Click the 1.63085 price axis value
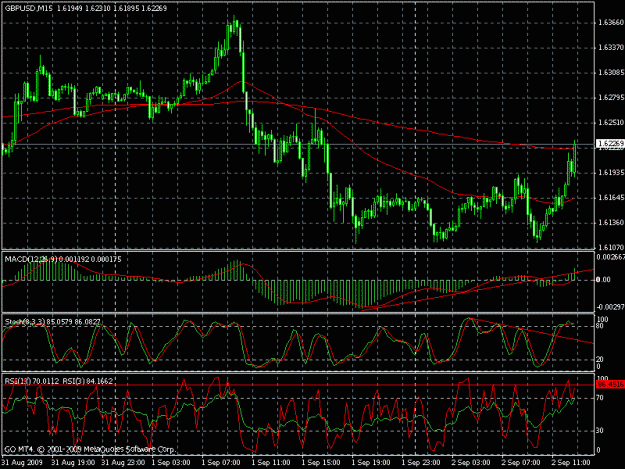 [x=611, y=73]
